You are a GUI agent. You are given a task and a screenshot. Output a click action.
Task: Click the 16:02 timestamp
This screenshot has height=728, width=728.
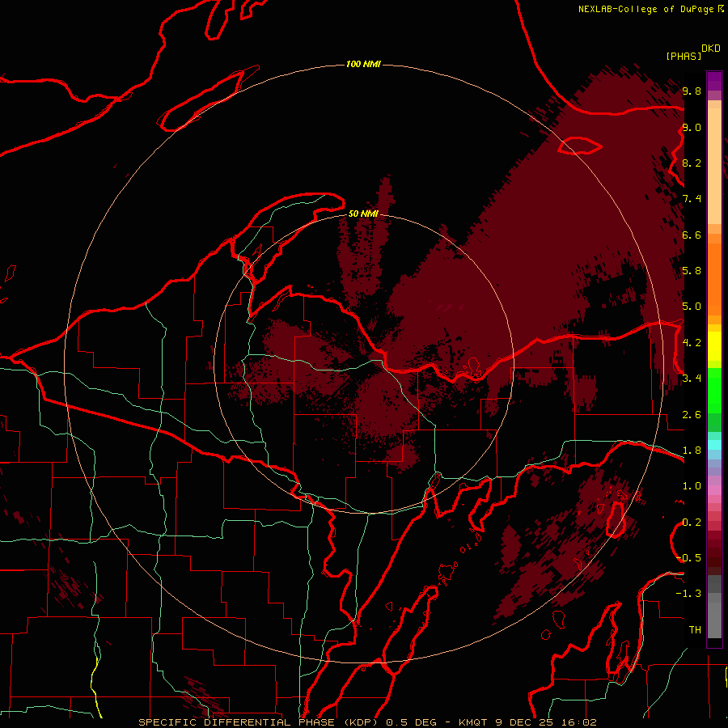point(578,722)
